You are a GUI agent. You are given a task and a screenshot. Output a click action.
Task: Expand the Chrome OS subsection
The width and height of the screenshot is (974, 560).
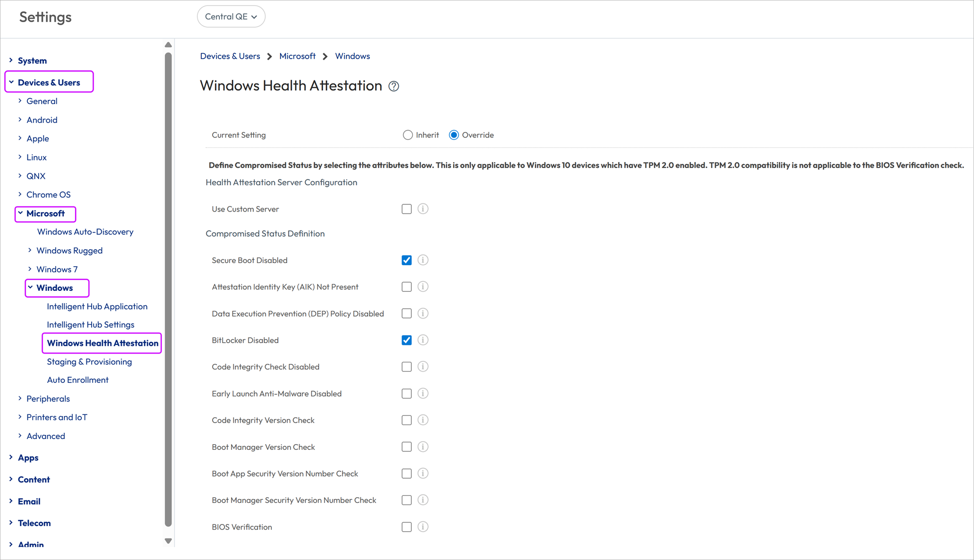tap(20, 195)
